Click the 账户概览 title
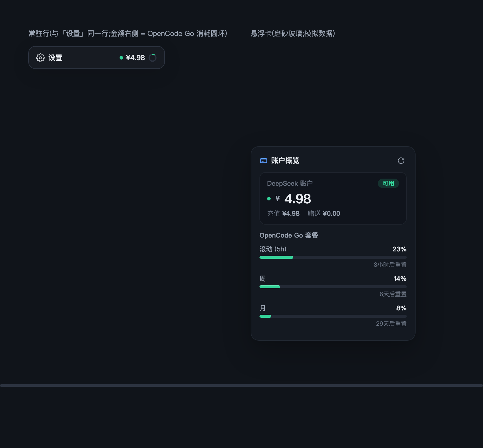483x448 pixels. tap(285, 161)
